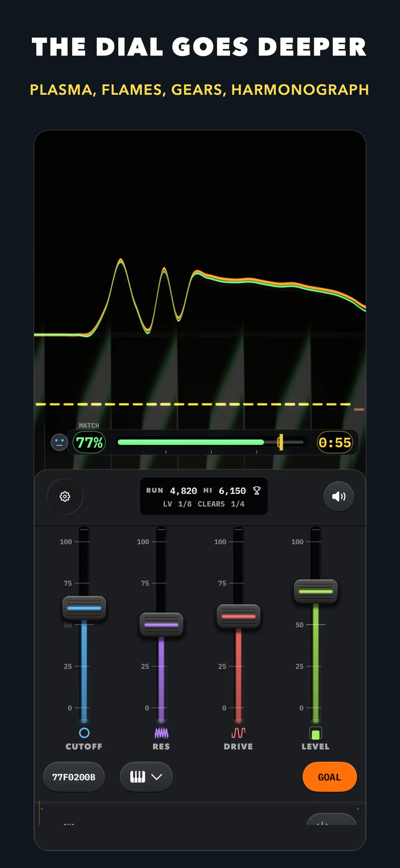The image size is (400, 868).
Task: Click the 77% match percentage badge
Action: tap(89, 442)
